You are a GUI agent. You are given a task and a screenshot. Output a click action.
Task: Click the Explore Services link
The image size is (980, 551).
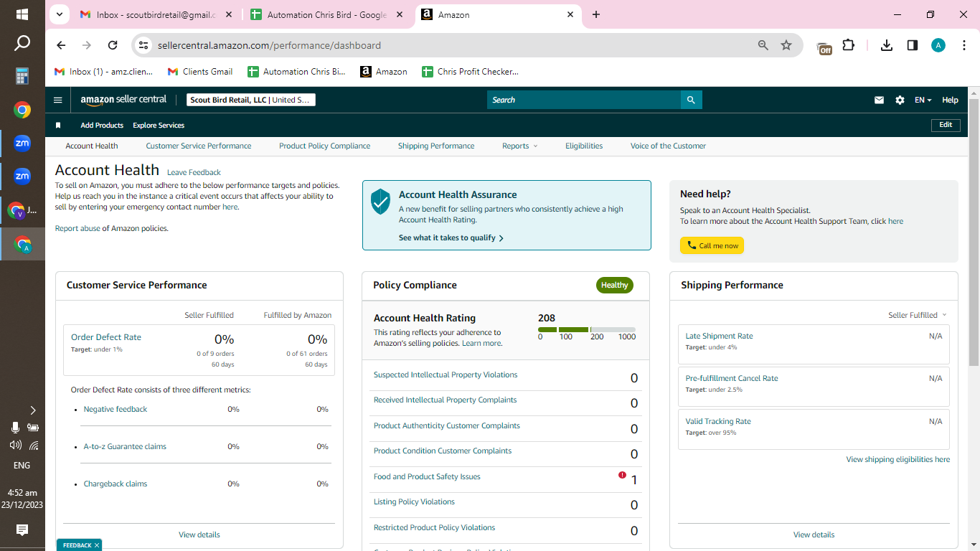(x=159, y=126)
